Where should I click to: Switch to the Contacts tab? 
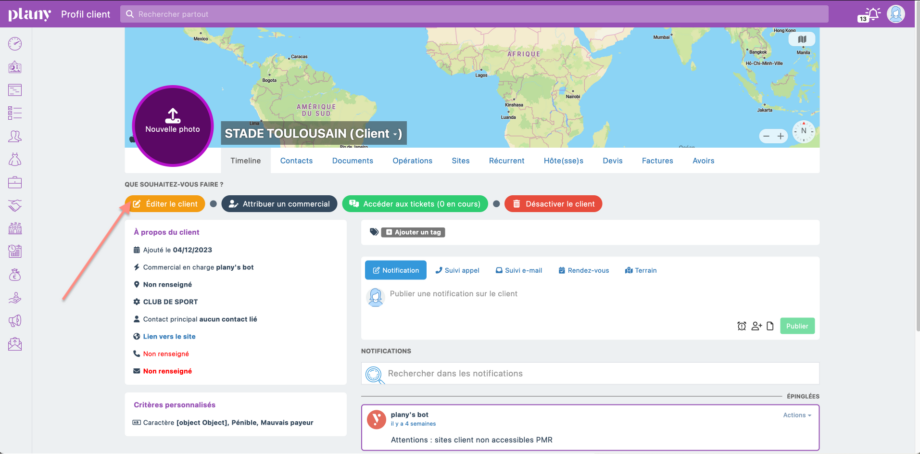coord(296,160)
